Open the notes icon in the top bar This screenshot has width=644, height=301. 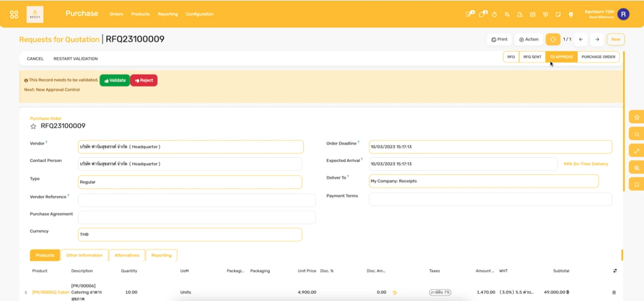pyautogui.click(x=557, y=15)
